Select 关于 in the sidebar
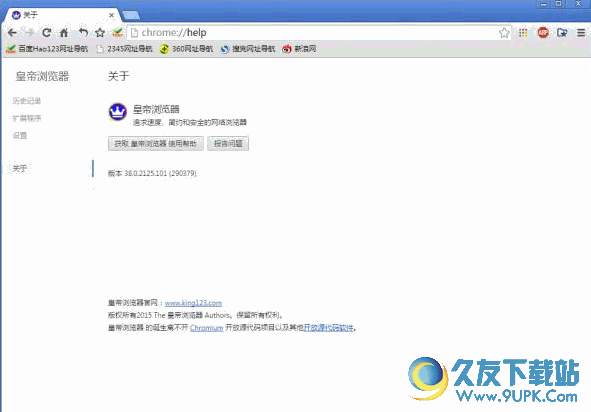Viewport: 591px width, 412px height. (20, 168)
